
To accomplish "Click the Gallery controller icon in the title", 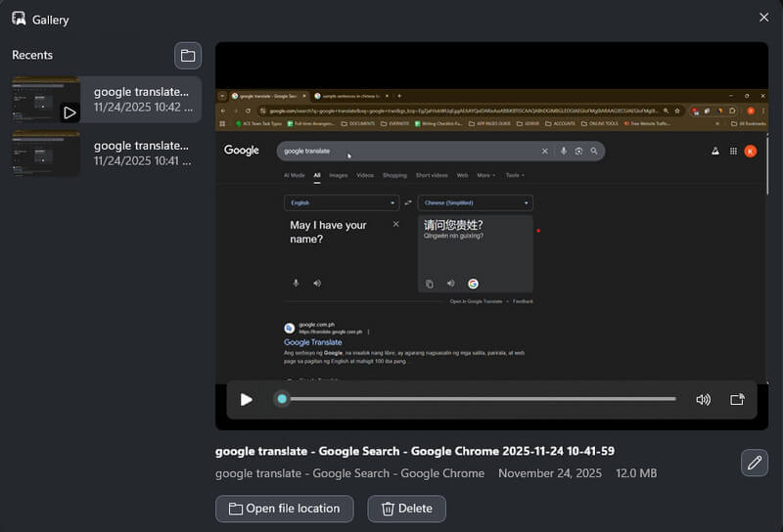I will click(19, 19).
